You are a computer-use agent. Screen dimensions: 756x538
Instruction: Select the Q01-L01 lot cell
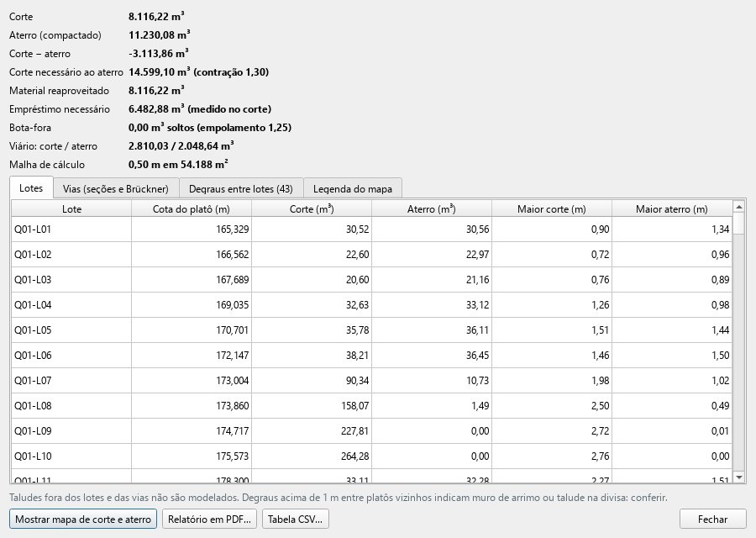tap(71, 229)
